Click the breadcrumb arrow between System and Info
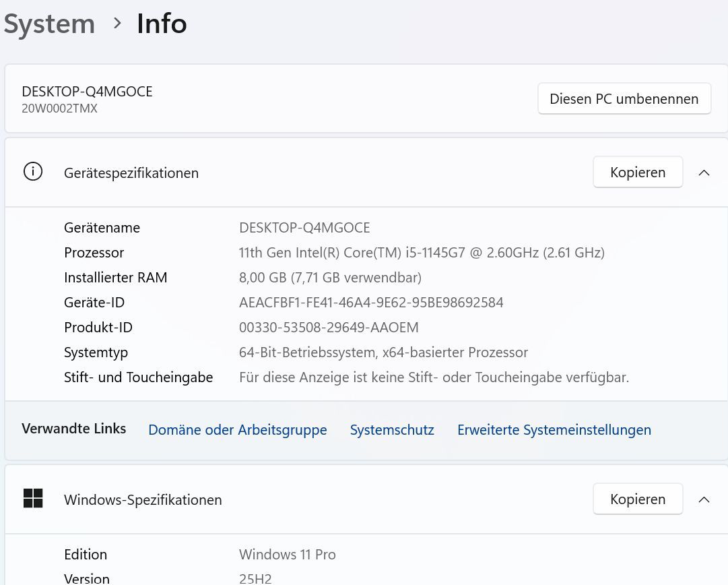The height and width of the screenshot is (585, 728). point(118,24)
